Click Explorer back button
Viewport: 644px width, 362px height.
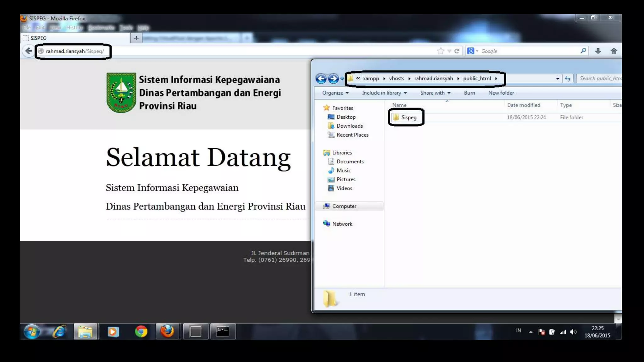(x=321, y=79)
